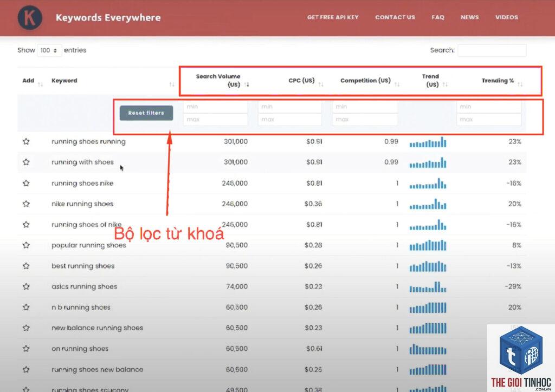Focus Trending % min filter field
Image resolution: width=555 pixels, height=392 pixels.
coord(489,107)
